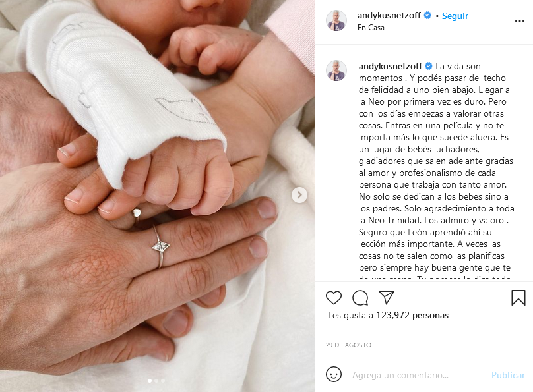The height and width of the screenshot is (392, 533).
Task: Select the third carousel dot indicator
Action: pyautogui.click(x=163, y=381)
